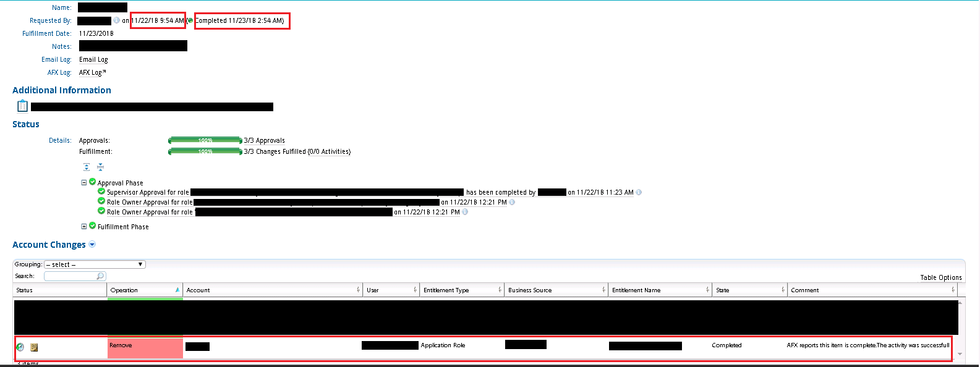The image size is (980, 367).
Task: Expand the Fulfillment Phase tree node
Action: click(x=84, y=227)
